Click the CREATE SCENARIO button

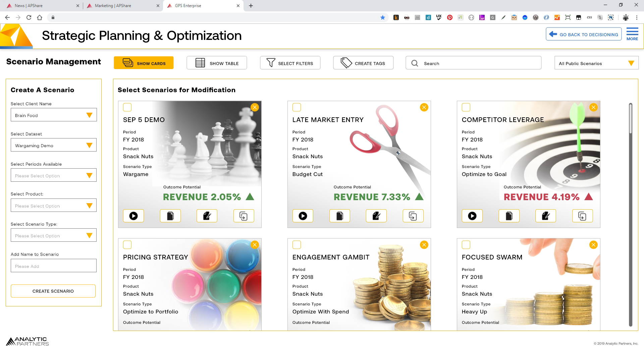[x=53, y=291]
